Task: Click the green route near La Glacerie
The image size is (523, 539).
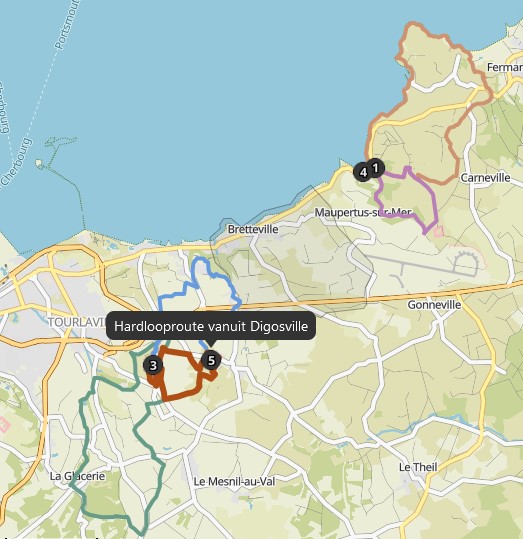Action: 84,447
